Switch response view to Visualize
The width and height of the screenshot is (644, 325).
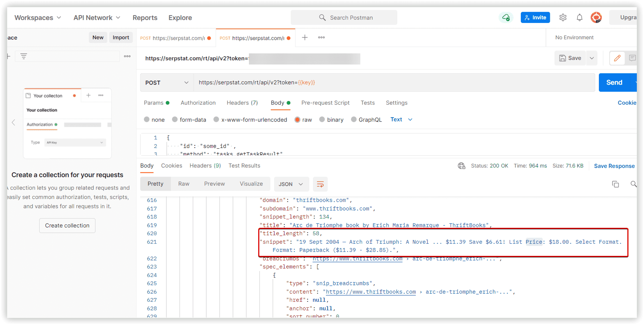pos(251,184)
